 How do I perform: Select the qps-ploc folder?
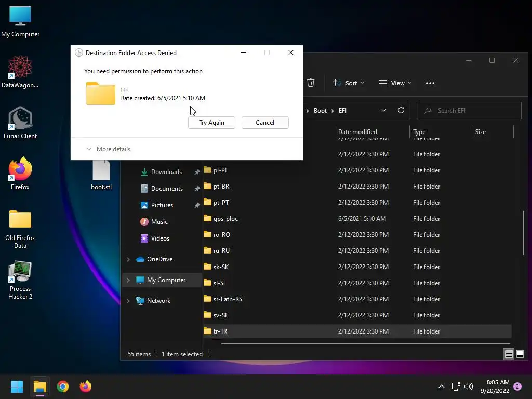click(357, 219)
